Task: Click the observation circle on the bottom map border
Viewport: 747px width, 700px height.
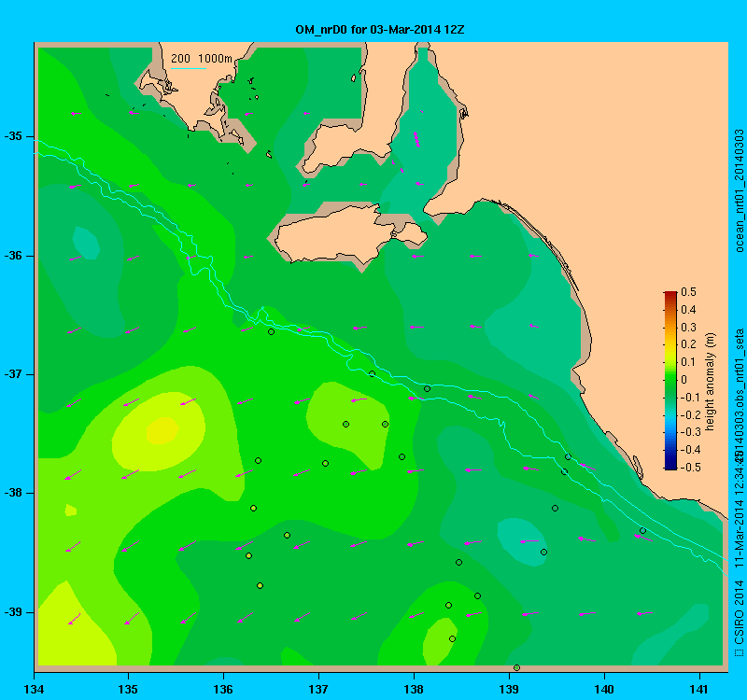Action: [x=516, y=667]
